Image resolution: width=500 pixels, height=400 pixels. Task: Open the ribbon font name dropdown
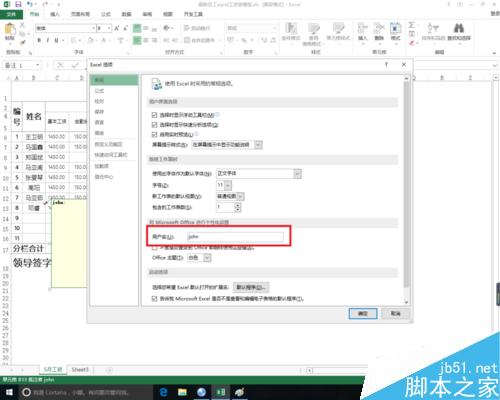93,28
